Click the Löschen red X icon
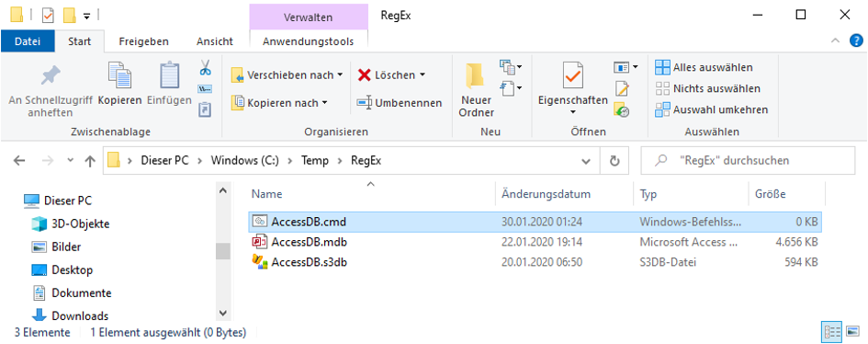Viewport: 868px width, 344px height. (364, 75)
